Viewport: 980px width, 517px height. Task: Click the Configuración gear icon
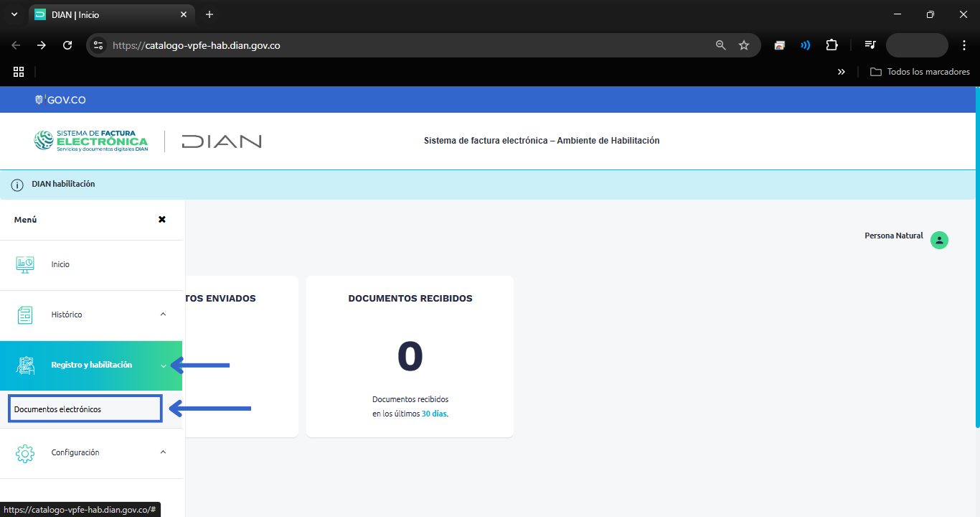point(25,453)
